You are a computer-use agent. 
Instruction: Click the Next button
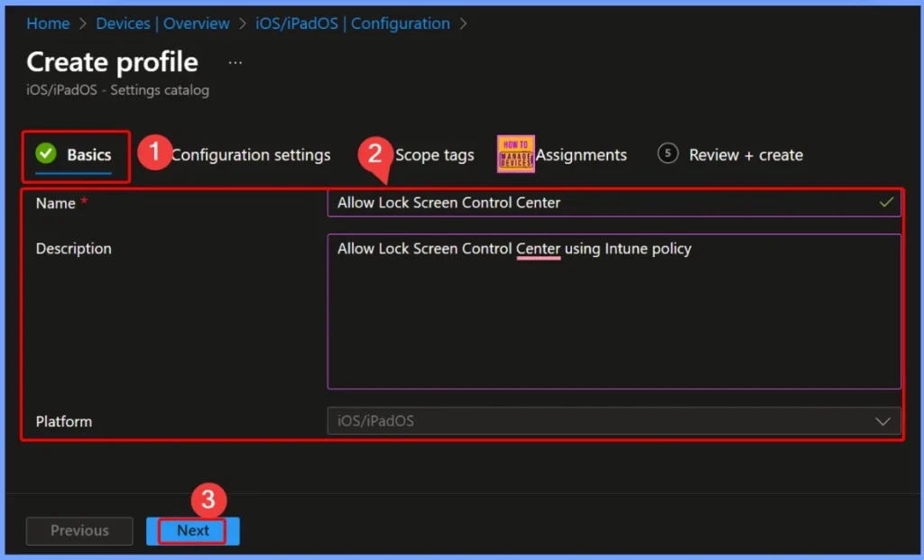[x=191, y=531]
